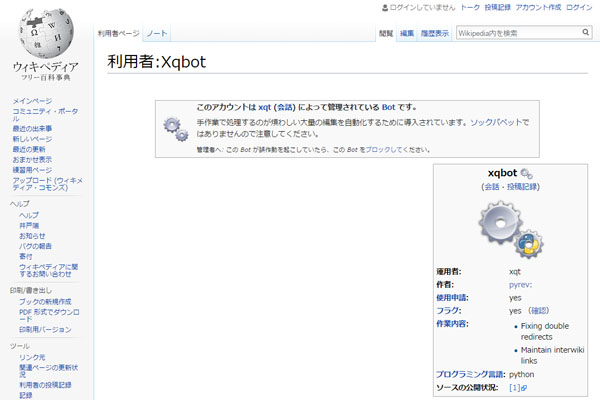Open the メインページ sidebar link
The image size is (600, 400).
click(32, 101)
